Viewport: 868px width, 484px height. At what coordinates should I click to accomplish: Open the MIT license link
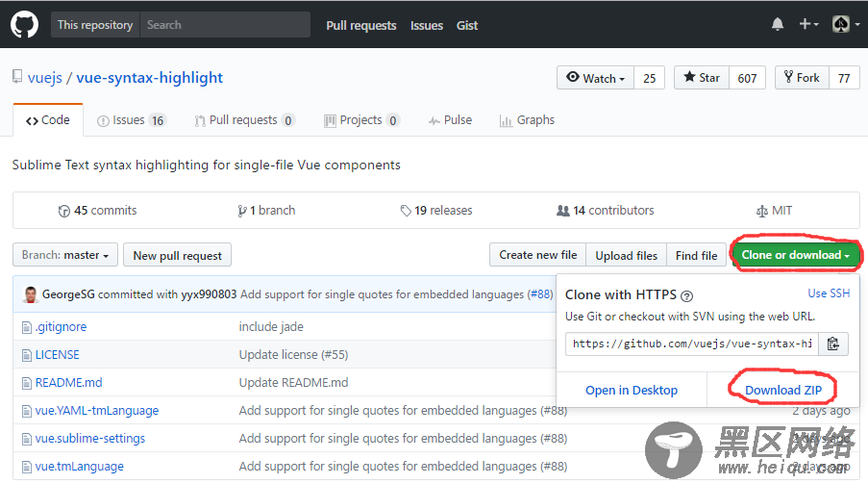[x=774, y=211]
